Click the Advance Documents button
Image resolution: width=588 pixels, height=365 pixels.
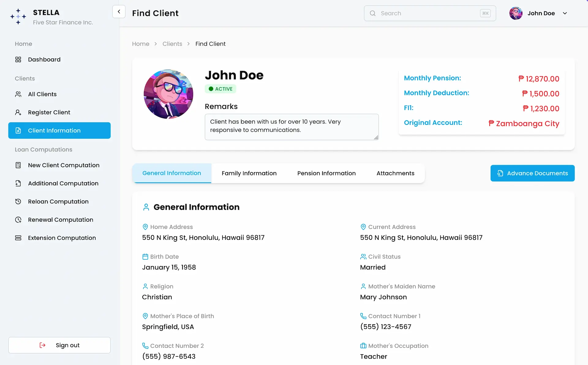point(533,173)
